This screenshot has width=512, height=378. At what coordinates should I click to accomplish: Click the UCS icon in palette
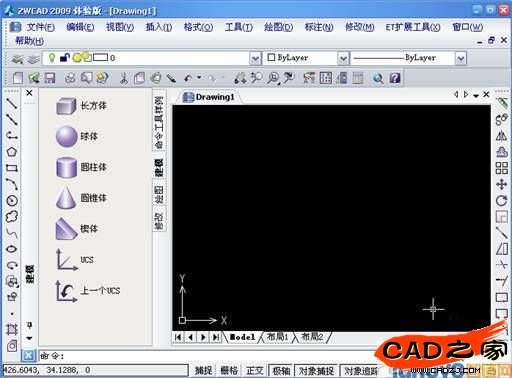75,259
